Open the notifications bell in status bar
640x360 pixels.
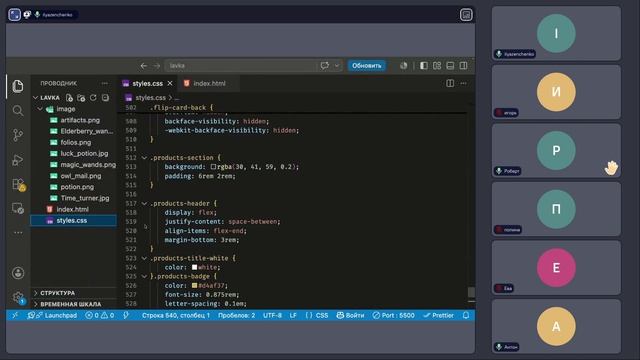(x=466, y=315)
